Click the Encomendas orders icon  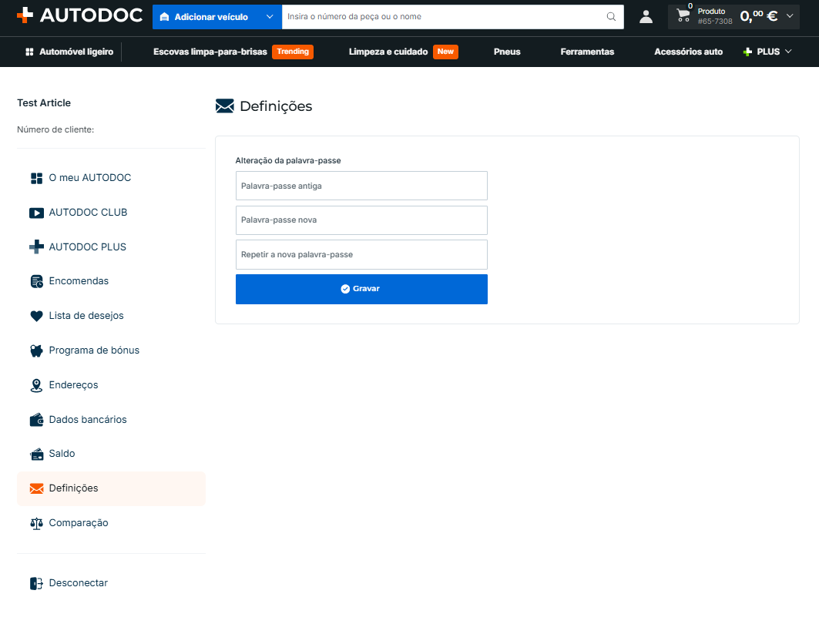click(36, 281)
